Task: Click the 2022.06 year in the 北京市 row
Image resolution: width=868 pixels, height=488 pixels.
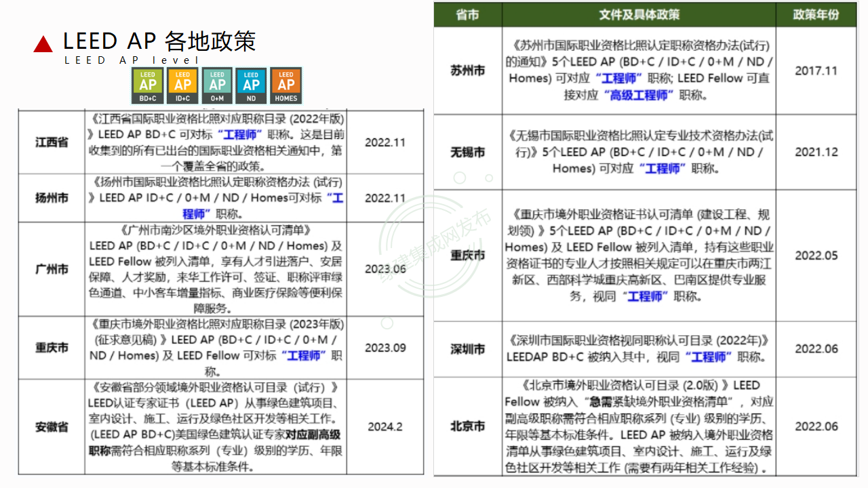Action: (816, 426)
